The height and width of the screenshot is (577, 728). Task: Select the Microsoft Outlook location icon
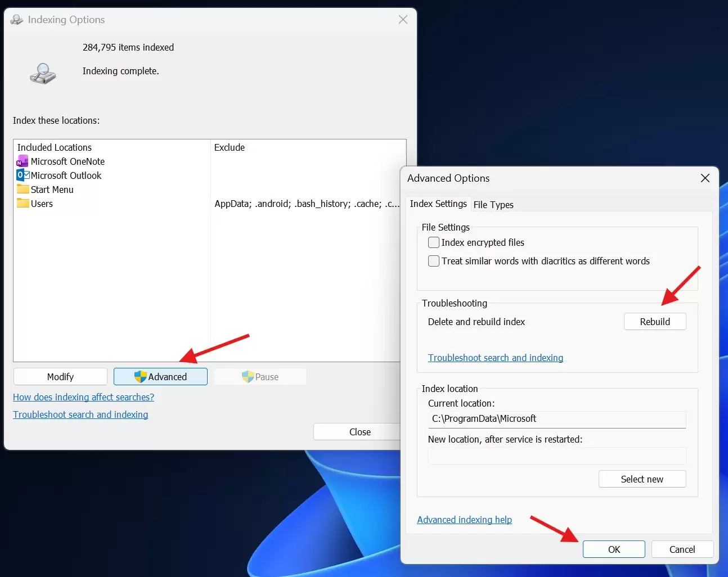pyautogui.click(x=21, y=175)
